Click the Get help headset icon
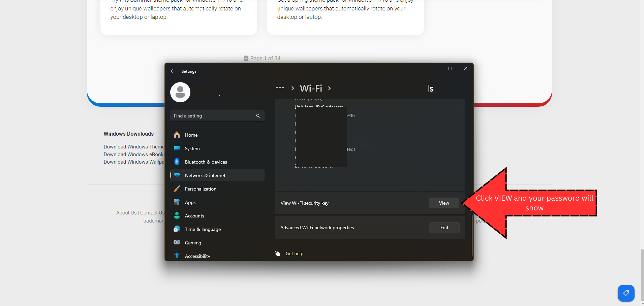Screen dimensions: 644x306 click(277, 253)
